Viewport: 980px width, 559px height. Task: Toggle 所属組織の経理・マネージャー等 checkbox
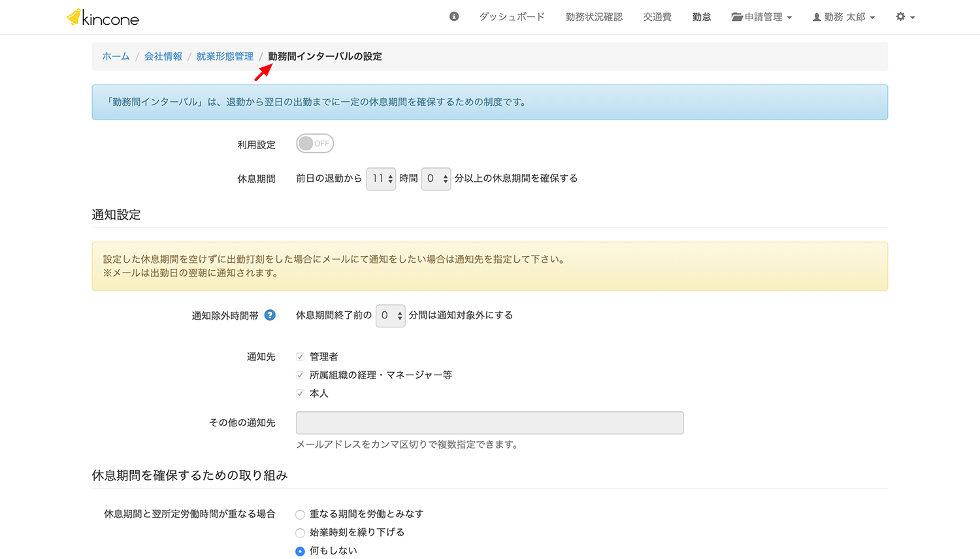[x=300, y=375]
